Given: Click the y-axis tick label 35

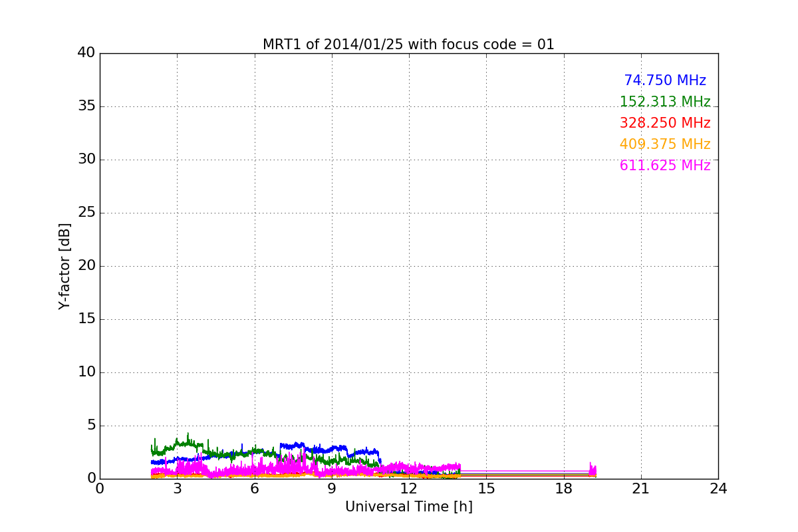Looking at the screenshot, I should [x=86, y=106].
